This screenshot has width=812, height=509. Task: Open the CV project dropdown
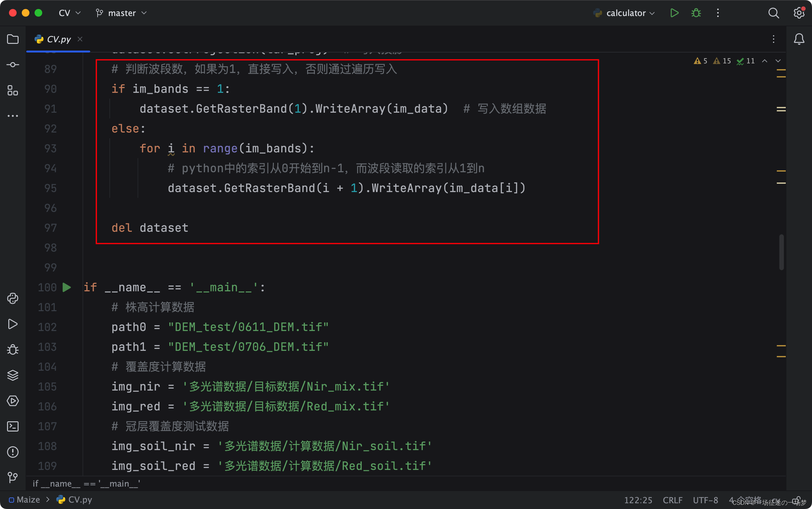(x=69, y=13)
